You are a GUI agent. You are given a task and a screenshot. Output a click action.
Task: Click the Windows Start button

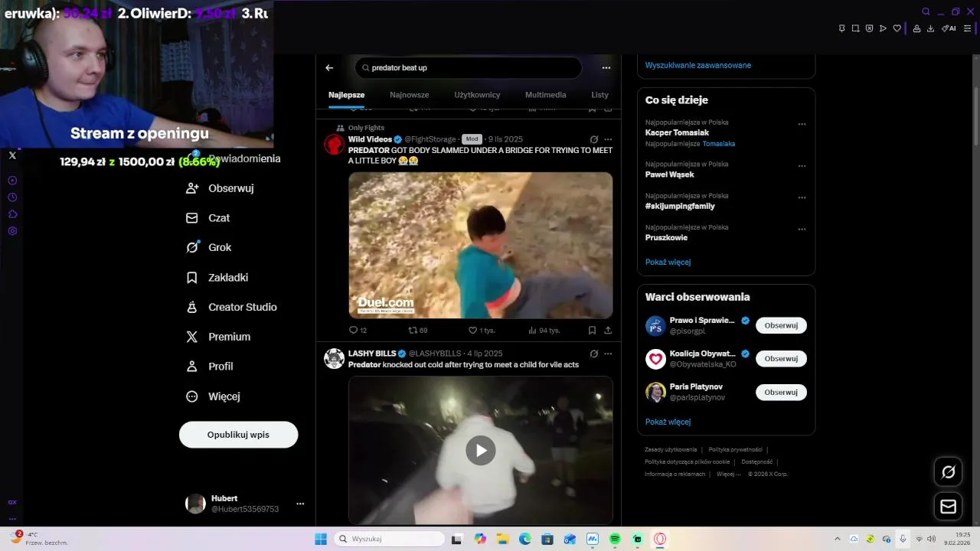tap(321, 539)
